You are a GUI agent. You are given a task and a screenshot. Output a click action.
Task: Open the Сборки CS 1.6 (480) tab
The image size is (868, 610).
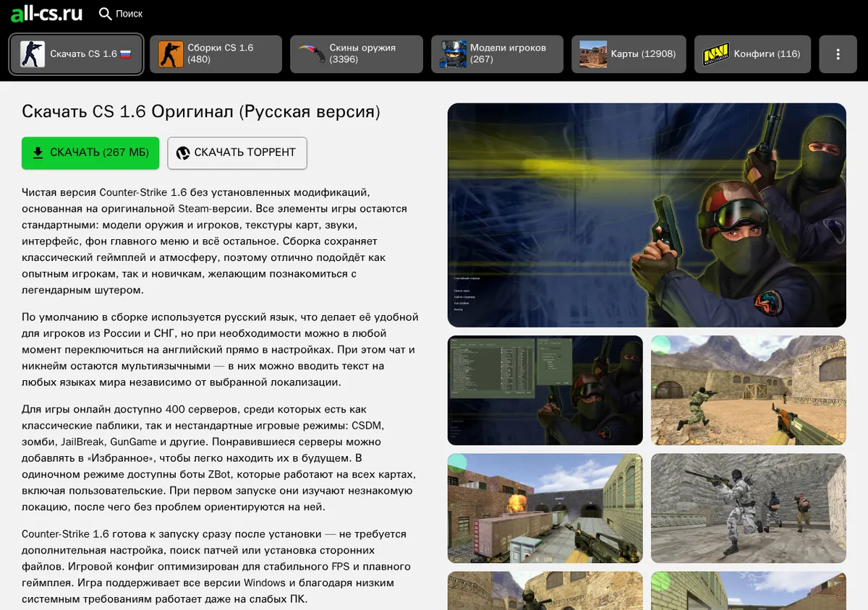coord(216,54)
